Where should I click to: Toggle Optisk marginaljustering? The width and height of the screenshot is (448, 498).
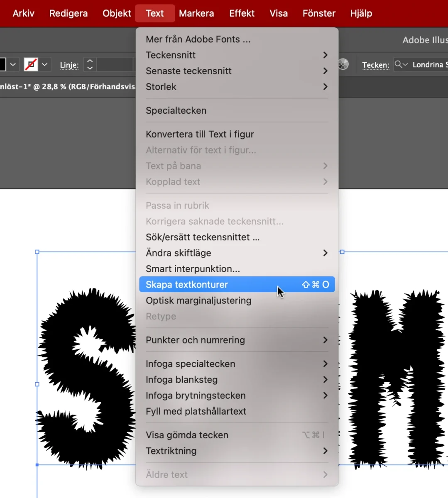click(x=237, y=300)
